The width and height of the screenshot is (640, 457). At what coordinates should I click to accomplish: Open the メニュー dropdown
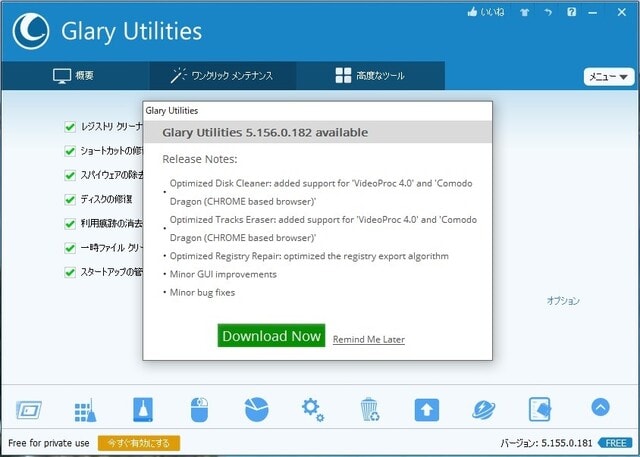[x=609, y=77]
